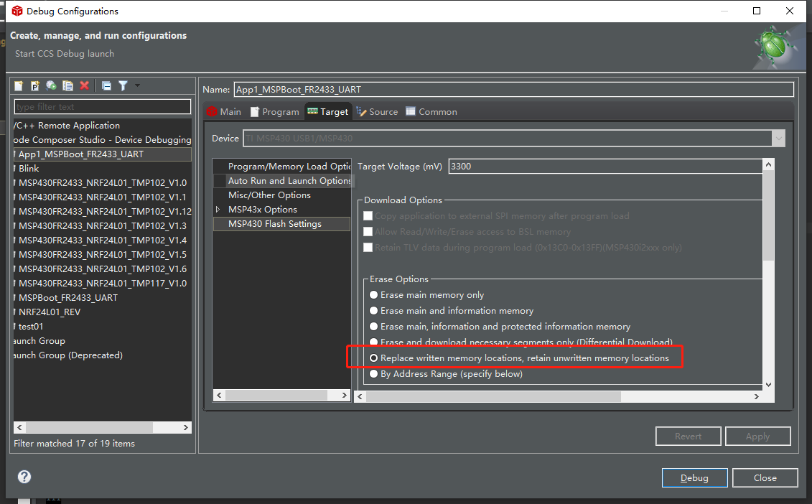812x504 pixels.
Task: Toggle Retain TLV data during program load checkbox
Action: pyautogui.click(x=368, y=248)
